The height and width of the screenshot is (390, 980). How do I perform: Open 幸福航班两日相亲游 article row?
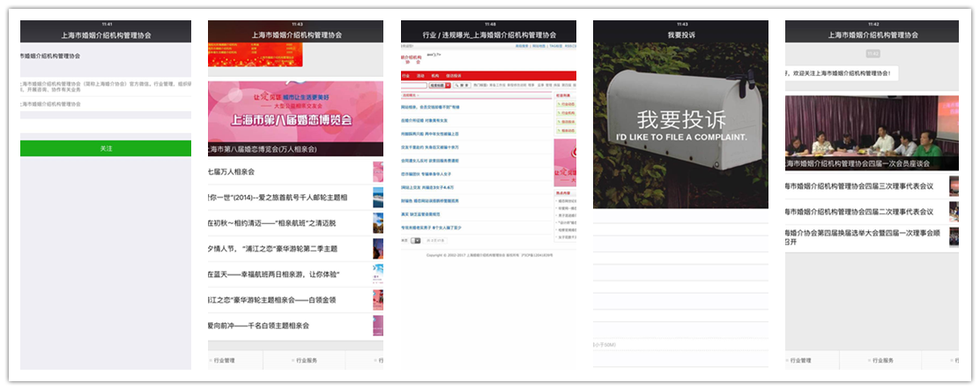295,274
